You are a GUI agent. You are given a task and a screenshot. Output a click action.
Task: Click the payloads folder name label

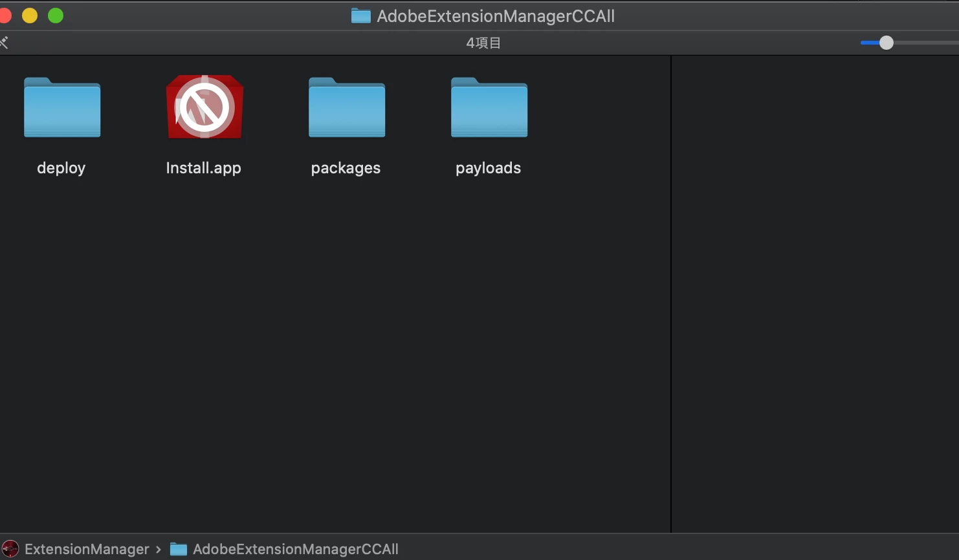(489, 168)
